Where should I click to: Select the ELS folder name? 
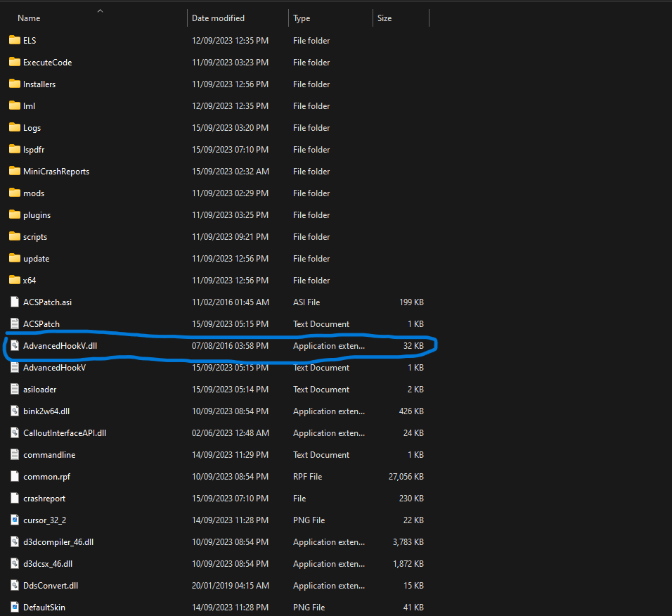click(30, 40)
